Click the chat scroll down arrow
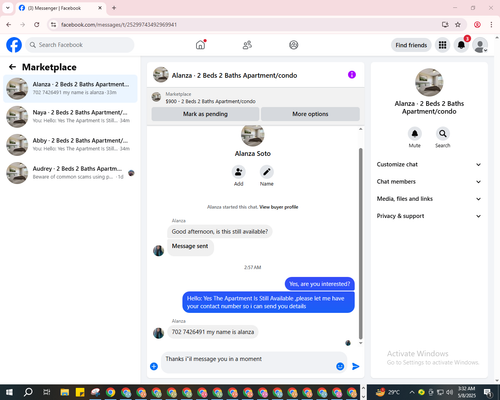 [x=360, y=343]
